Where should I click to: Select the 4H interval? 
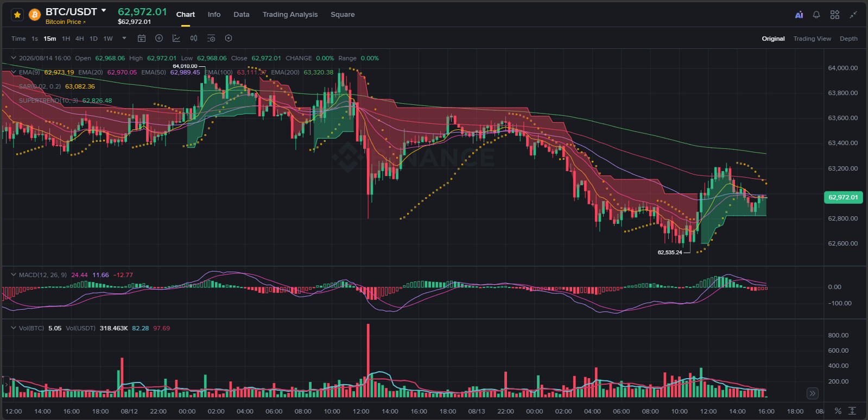(80, 39)
